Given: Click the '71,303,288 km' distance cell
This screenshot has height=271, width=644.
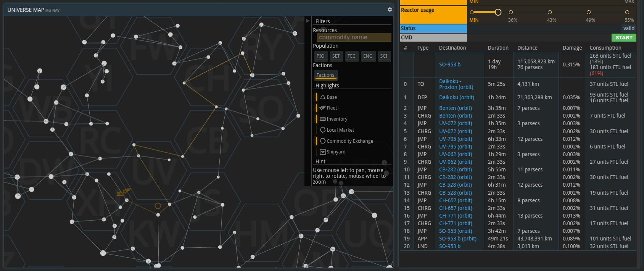Looking at the screenshot, I should (535, 97).
